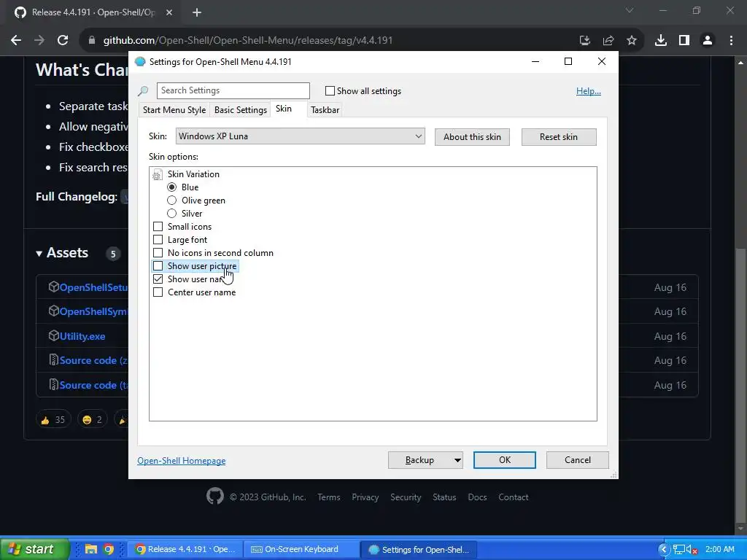Click the smile reaction with 2
Image resolution: width=747 pixels, height=560 pixels.
tap(93, 419)
